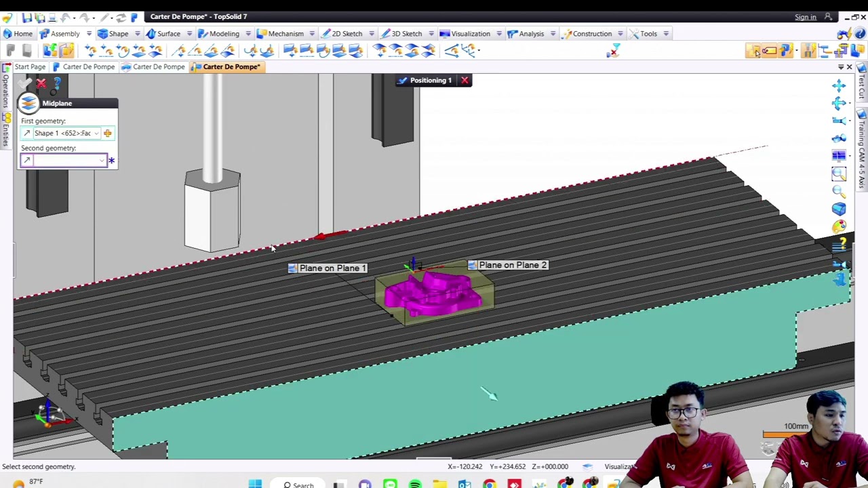
Task: Open the Assembly tab dropdown arrow
Action: point(89,34)
